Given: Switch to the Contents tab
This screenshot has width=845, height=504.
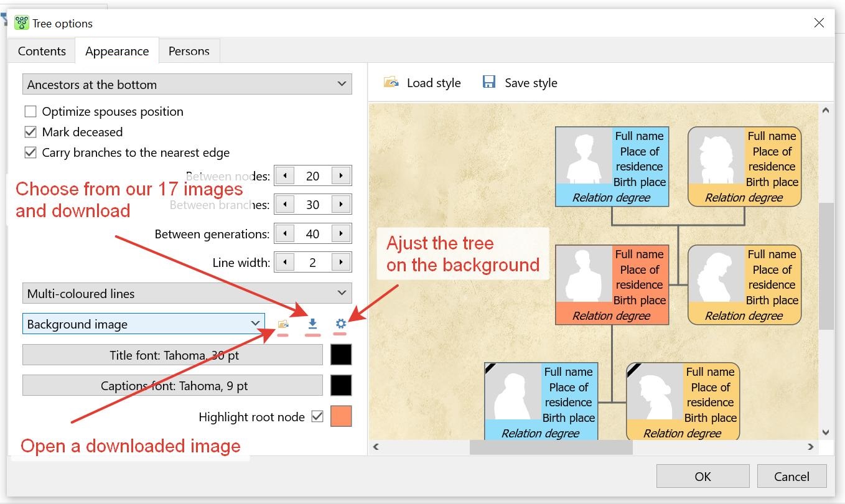Looking at the screenshot, I should click(x=41, y=50).
